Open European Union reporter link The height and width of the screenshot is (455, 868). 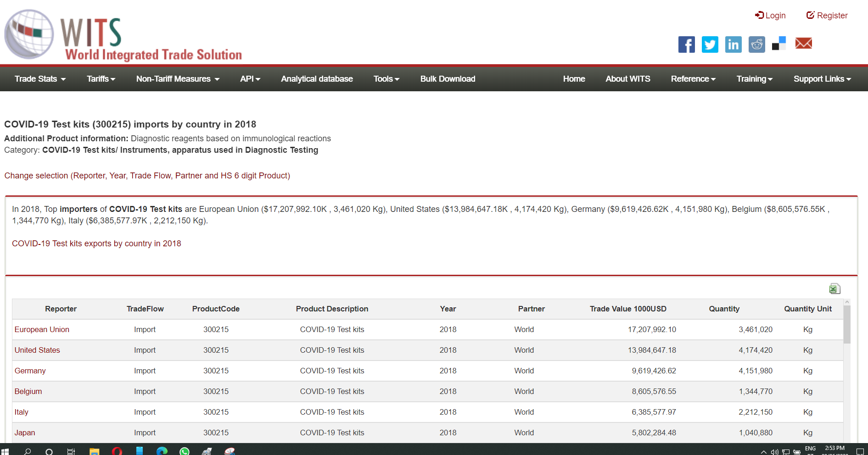coord(42,329)
